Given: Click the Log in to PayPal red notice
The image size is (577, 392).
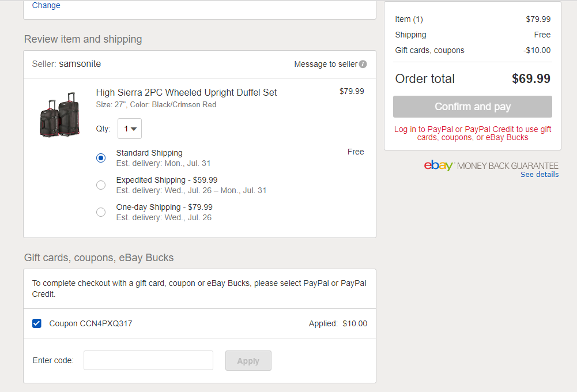Looking at the screenshot, I should 473,133.
